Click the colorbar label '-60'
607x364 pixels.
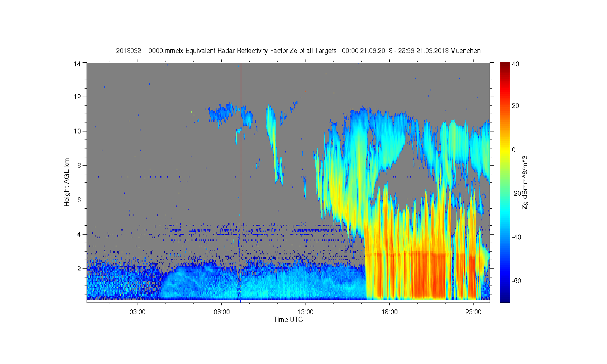[516, 281]
